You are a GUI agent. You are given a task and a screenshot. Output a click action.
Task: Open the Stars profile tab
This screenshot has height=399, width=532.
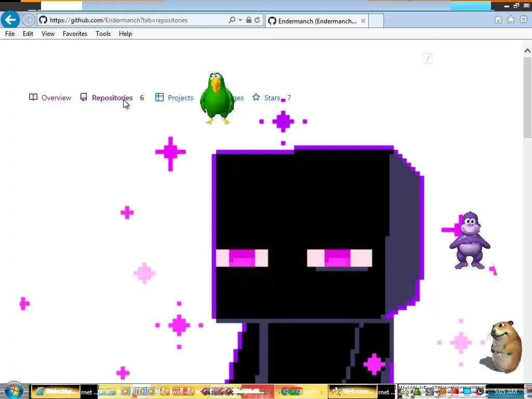click(271, 98)
